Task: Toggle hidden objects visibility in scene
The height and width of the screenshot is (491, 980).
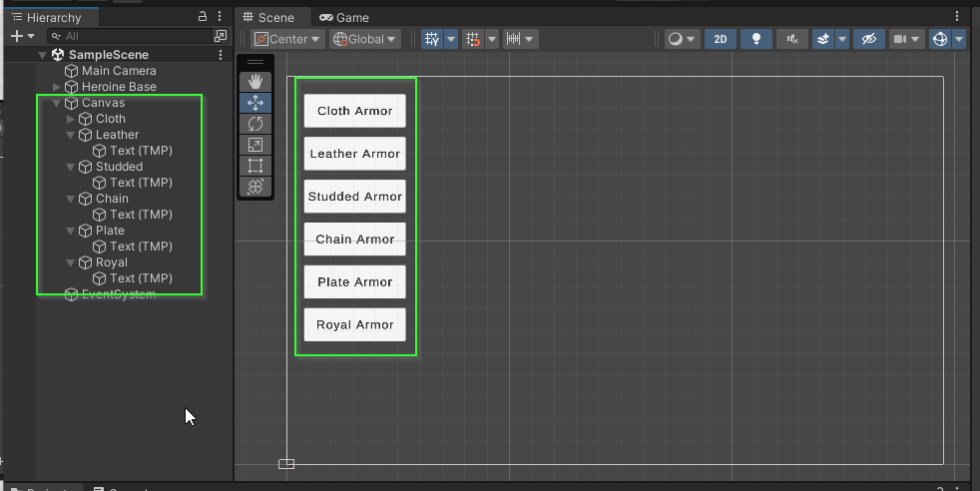Action: (x=868, y=39)
